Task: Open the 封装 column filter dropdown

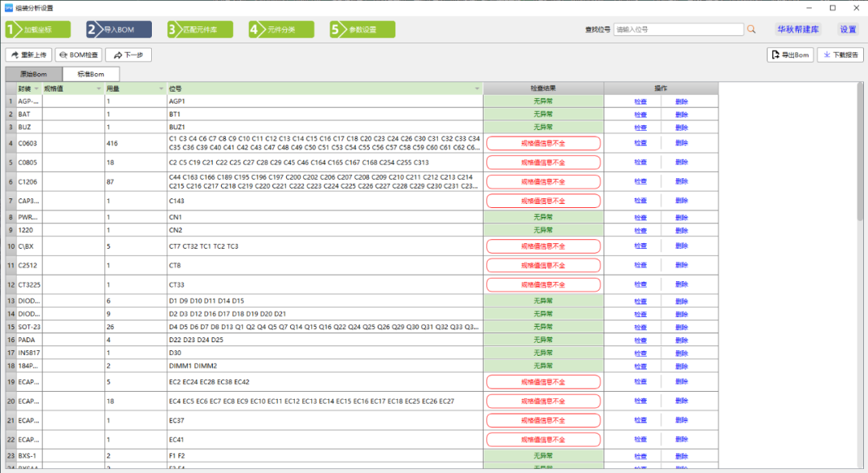Action: click(36, 88)
